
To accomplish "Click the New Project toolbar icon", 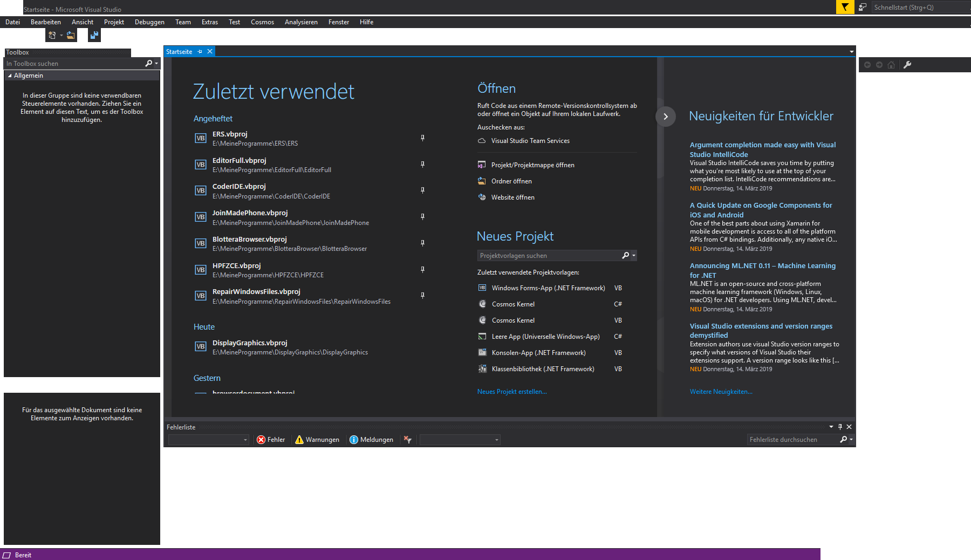I will 52,35.
